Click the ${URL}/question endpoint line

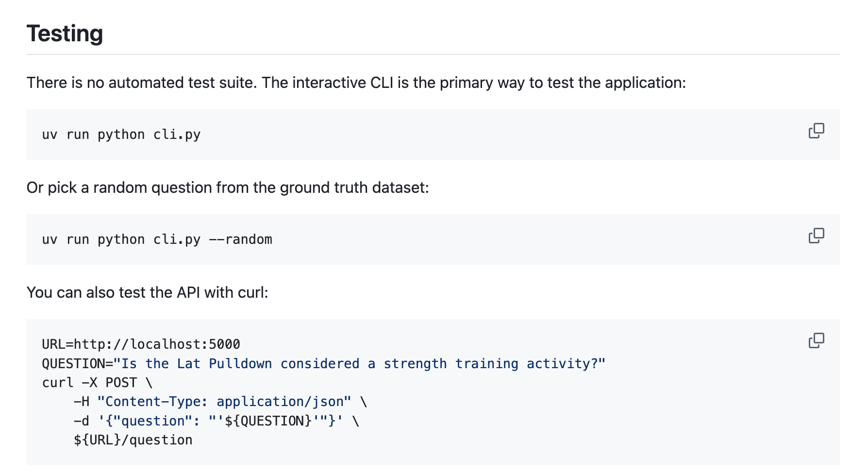pos(133,440)
